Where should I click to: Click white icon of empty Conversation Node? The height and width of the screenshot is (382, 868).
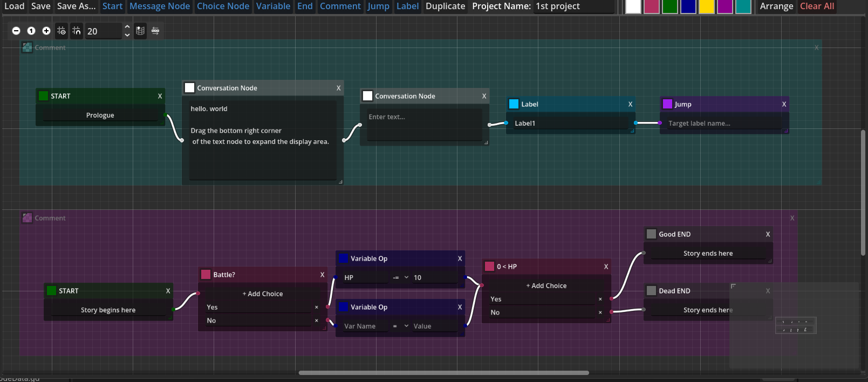367,95
